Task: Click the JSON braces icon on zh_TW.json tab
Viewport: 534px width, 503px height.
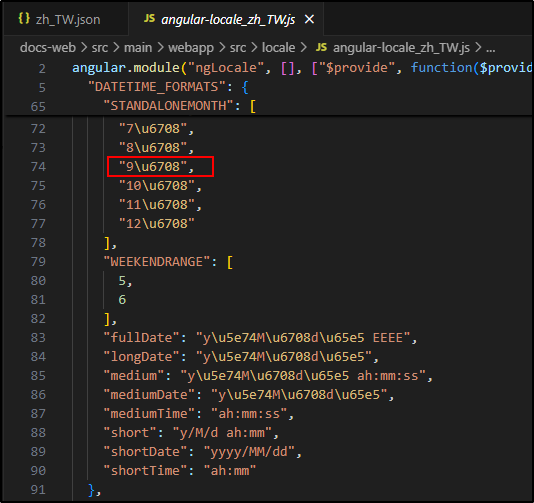Action: tap(24, 19)
